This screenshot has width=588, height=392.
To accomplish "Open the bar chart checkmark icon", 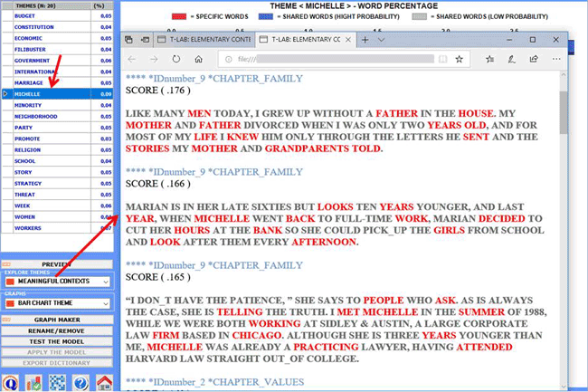I will [x=33, y=383].
